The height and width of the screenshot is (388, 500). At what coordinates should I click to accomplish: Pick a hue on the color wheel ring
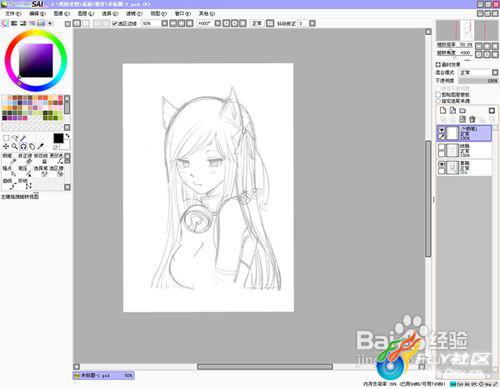pyautogui.click(x=36, y=33)
